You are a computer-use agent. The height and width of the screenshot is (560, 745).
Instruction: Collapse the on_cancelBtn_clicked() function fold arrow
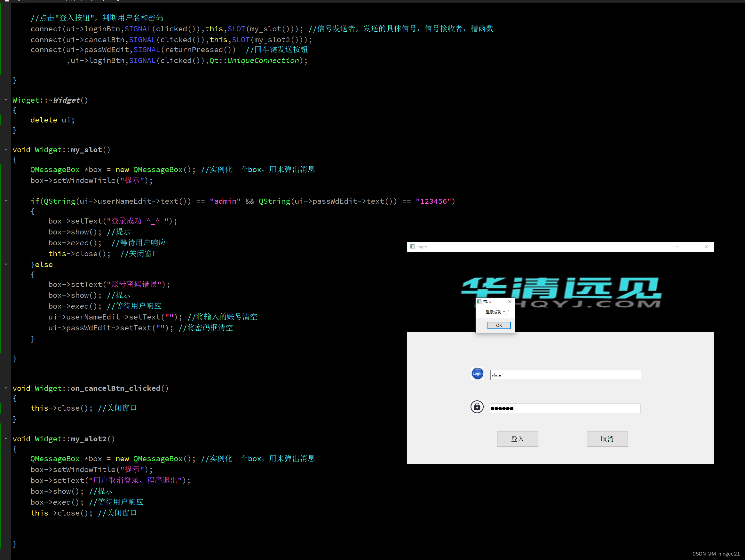[x=6, y=388]
